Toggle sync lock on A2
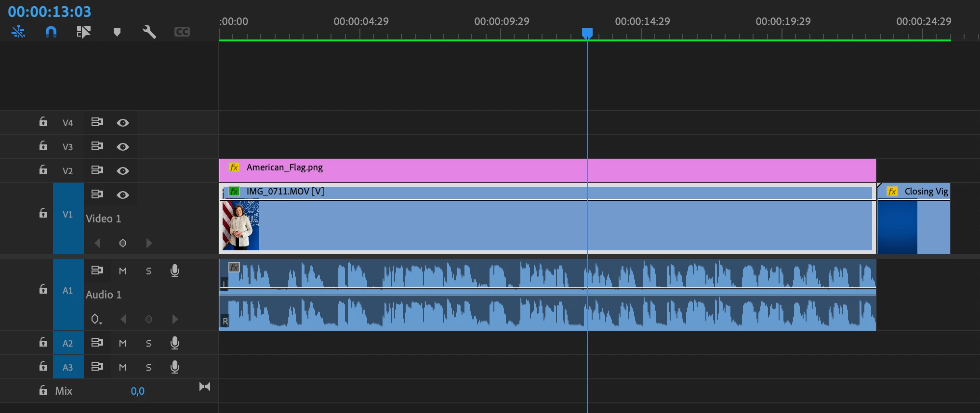The height and width of the screenshot is (413, 980). [97, 343]
